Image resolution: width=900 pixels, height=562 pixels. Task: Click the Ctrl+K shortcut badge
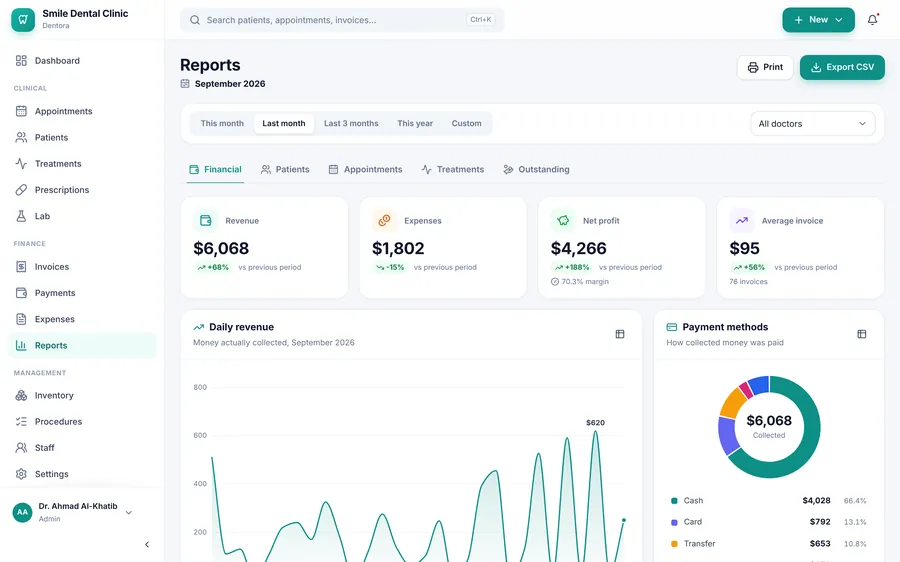pos(480,20)
